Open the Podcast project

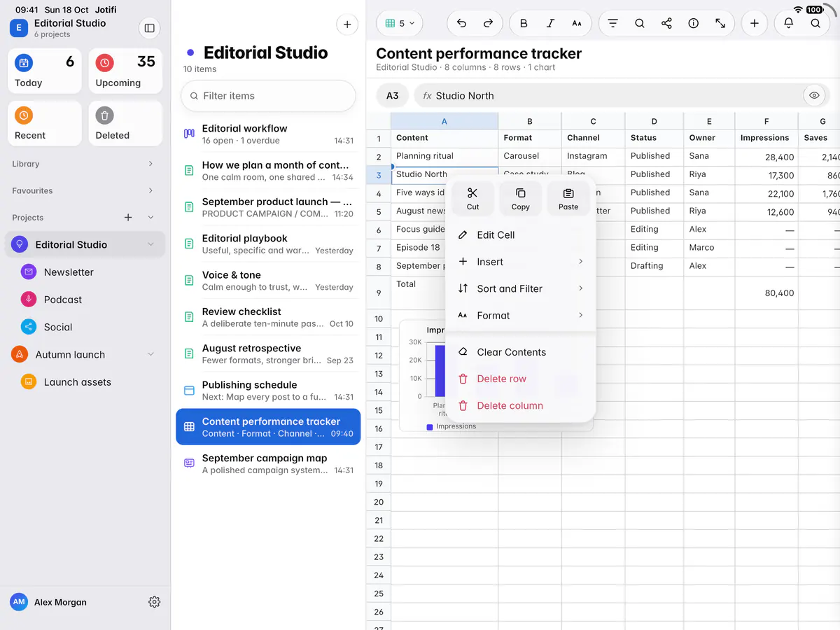[x=85, y=300]
